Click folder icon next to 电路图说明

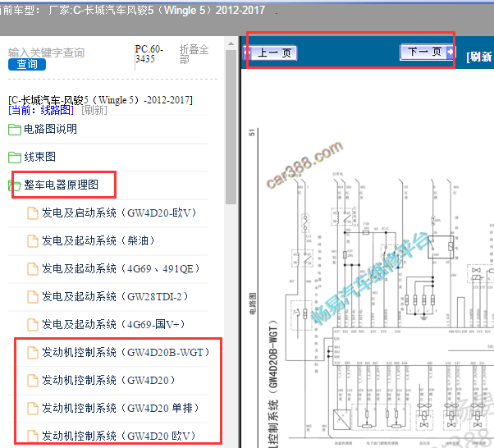tap(15, 130)
